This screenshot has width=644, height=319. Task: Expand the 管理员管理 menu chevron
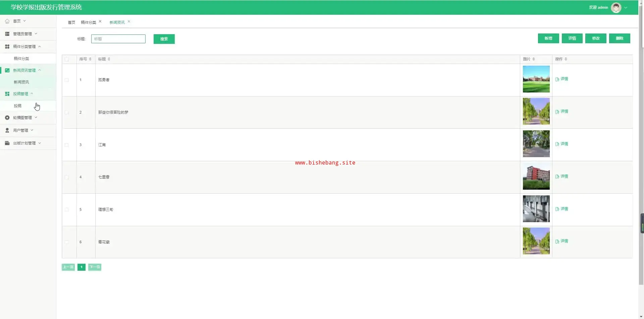(x=36, y=34)
